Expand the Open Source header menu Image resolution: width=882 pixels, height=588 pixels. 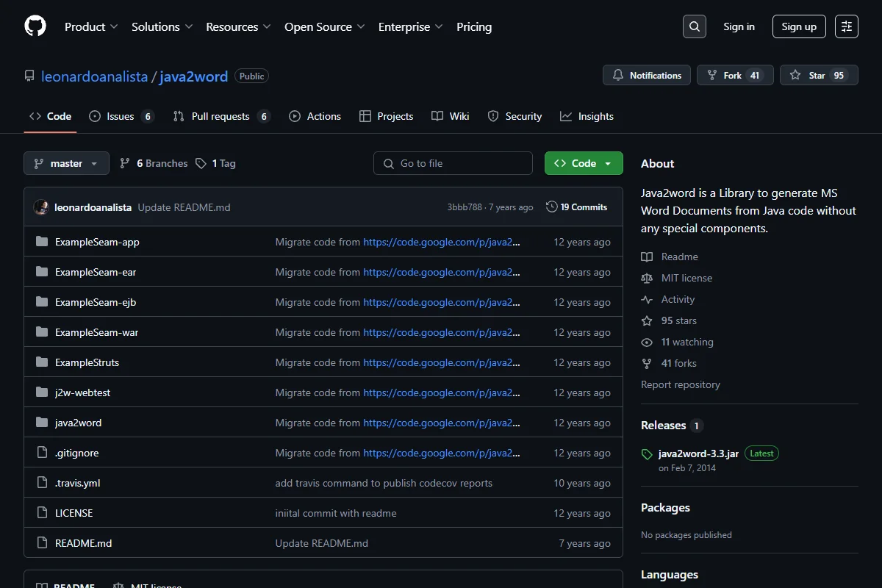[325, 26]
